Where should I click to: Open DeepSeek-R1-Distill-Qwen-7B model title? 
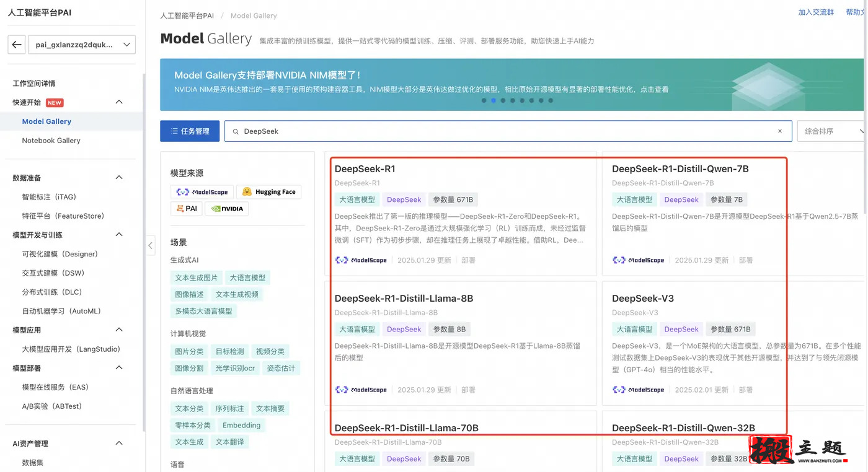tap(680, 169)
